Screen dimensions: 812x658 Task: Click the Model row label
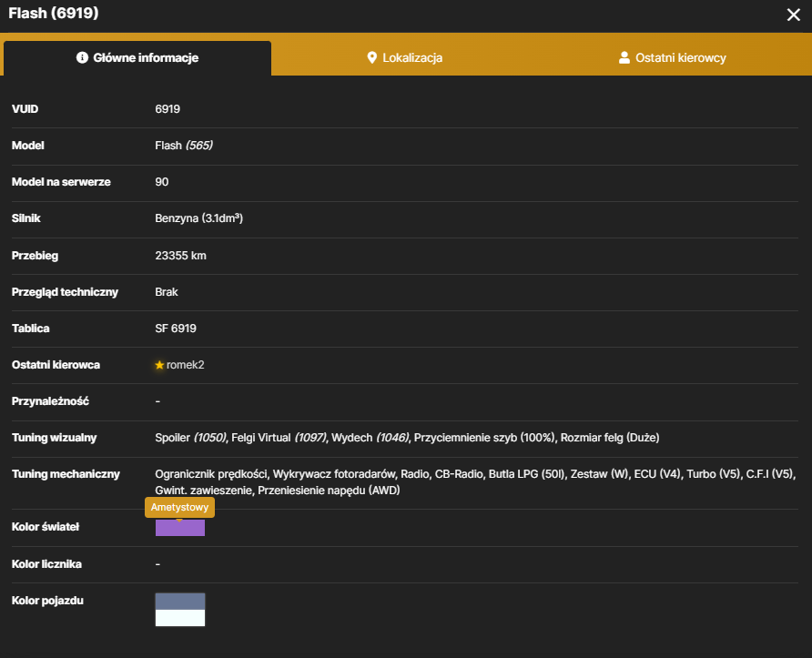coord(28,146)
